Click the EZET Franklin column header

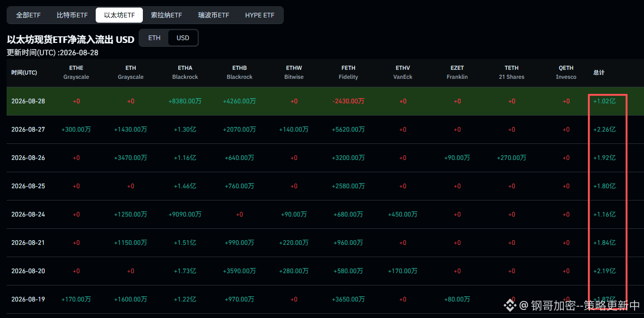click(x=457, y=72)
